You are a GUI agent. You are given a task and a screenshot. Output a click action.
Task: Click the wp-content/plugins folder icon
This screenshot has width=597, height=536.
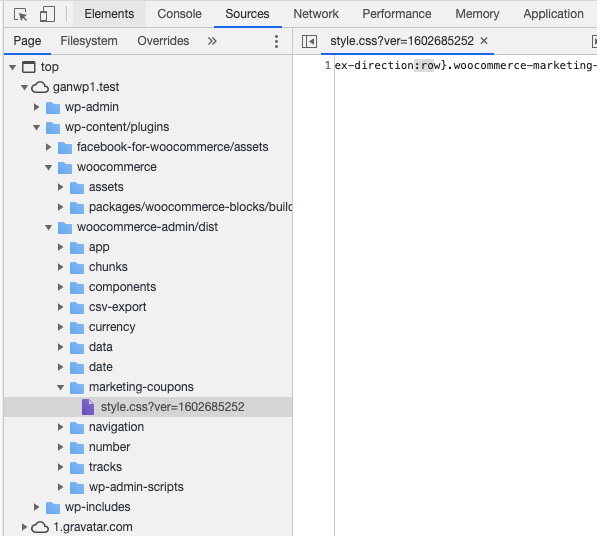(x=53, y=128)
